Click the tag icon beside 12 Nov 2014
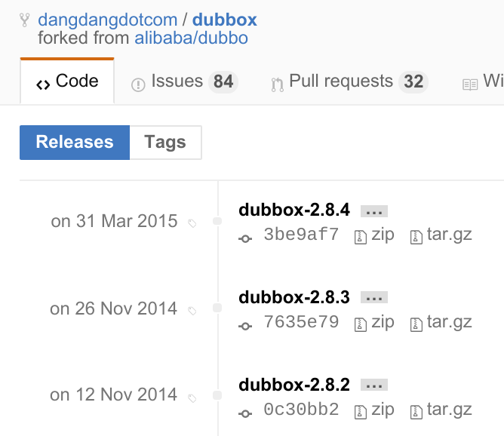Image resolution: width=504 pixels, height=436 pixels. coord(192,397)
